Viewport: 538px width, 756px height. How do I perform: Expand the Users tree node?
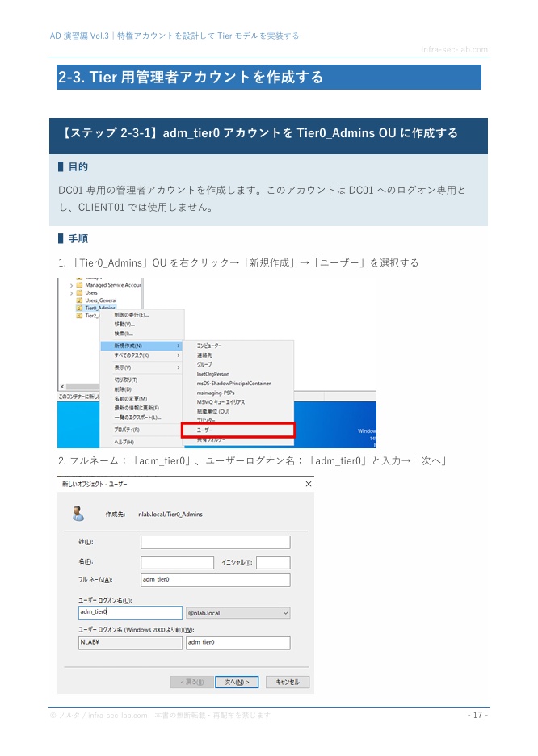tap(71, 293)
